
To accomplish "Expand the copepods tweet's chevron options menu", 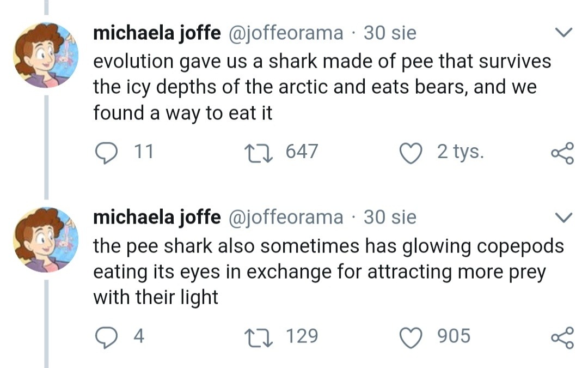I will (563, 218).
